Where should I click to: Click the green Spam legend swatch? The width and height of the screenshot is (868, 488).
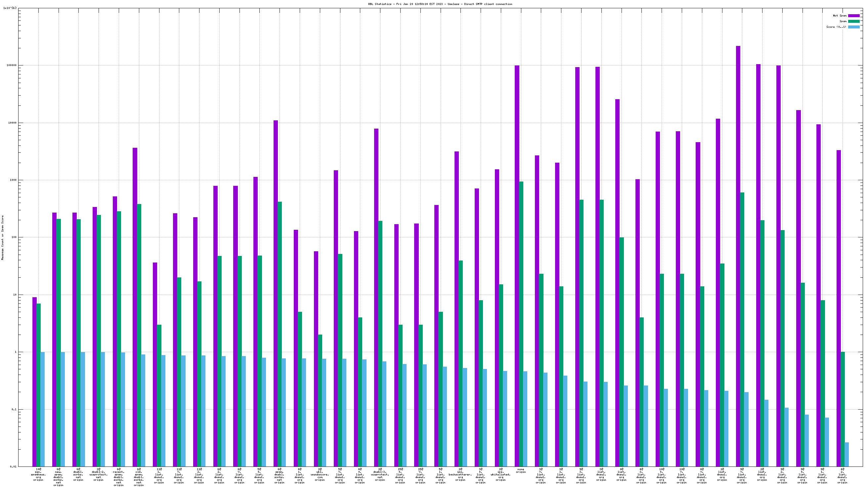pos(853,21)
